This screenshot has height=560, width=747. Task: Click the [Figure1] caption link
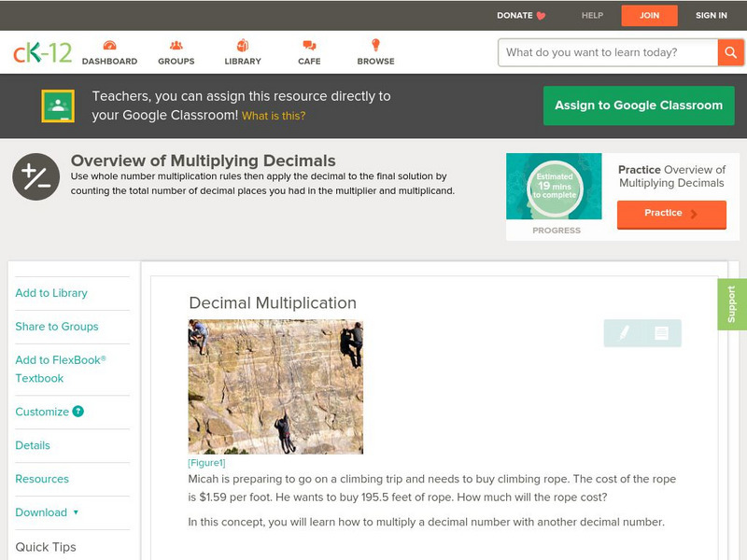coord(206,463)
